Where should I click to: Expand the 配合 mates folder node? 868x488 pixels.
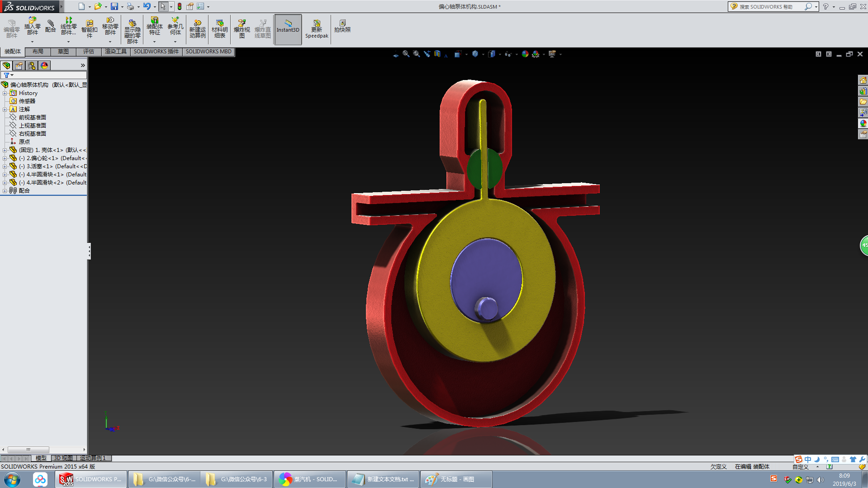coord(5,191)
